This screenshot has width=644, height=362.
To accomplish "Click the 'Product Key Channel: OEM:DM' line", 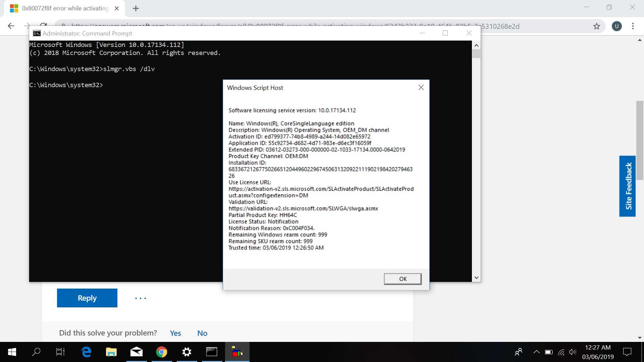I will (268, 156).
